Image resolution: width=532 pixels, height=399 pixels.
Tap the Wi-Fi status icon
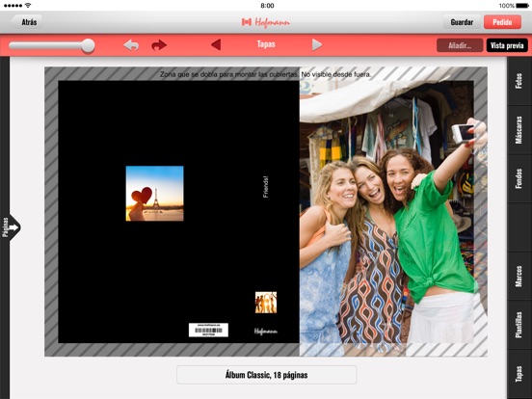tap(28, 6)
